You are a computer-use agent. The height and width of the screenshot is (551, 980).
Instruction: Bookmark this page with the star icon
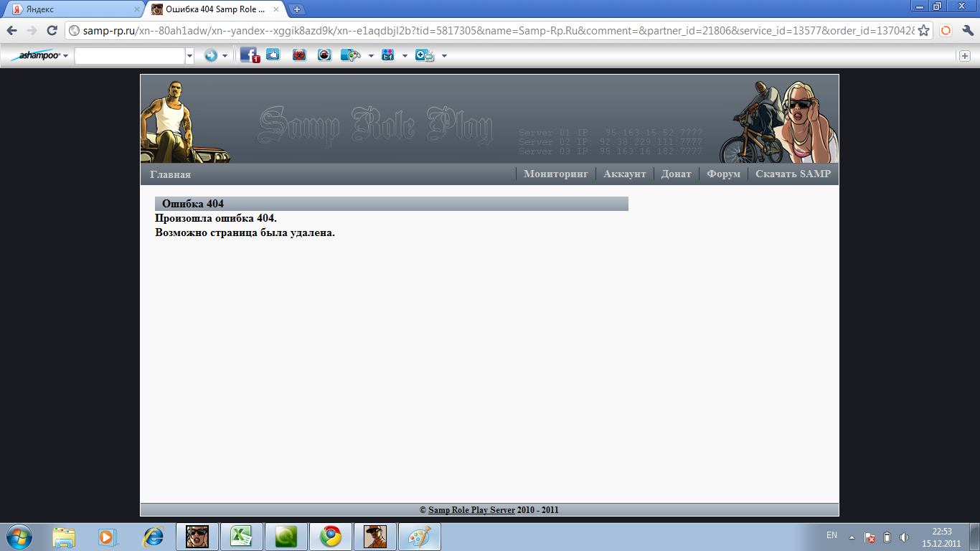tap(924, 31)
